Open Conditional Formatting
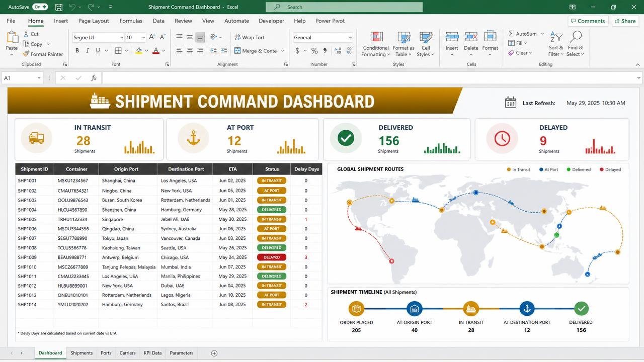The image size is (644, 362). [376, 44]
